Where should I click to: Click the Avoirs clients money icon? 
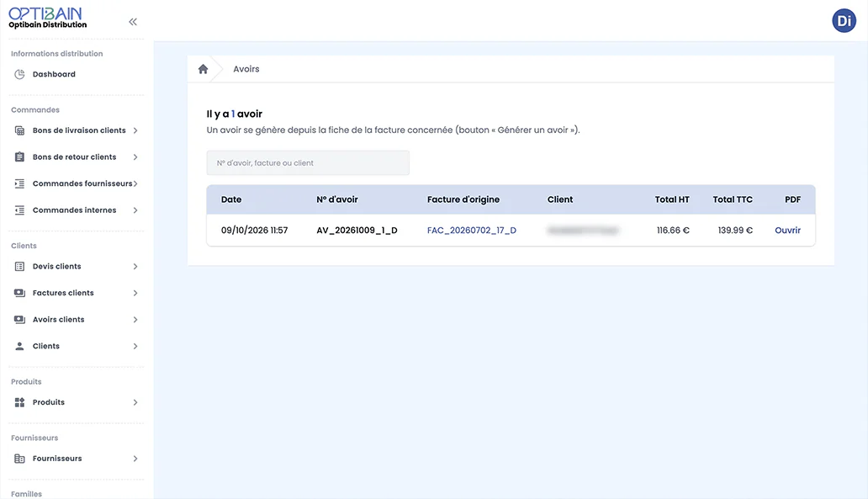[x=19, y=320]
